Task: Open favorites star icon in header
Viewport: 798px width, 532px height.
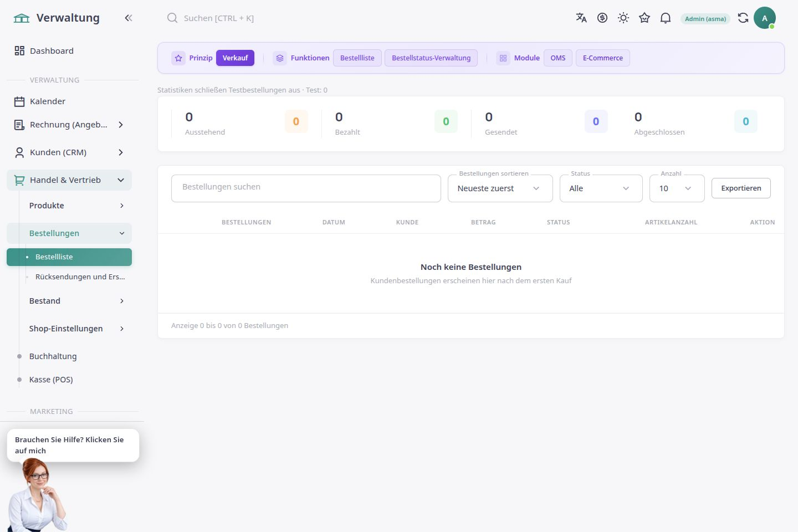Action: pos(644,18)
